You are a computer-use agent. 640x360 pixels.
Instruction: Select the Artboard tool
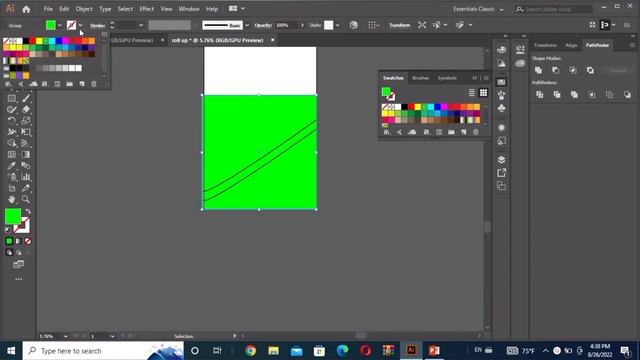pyautogui.click(x=12, y=188)
